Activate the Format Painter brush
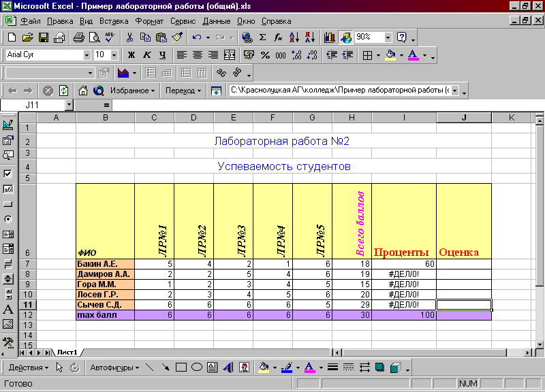545x392 pixels. pos(177,37)
